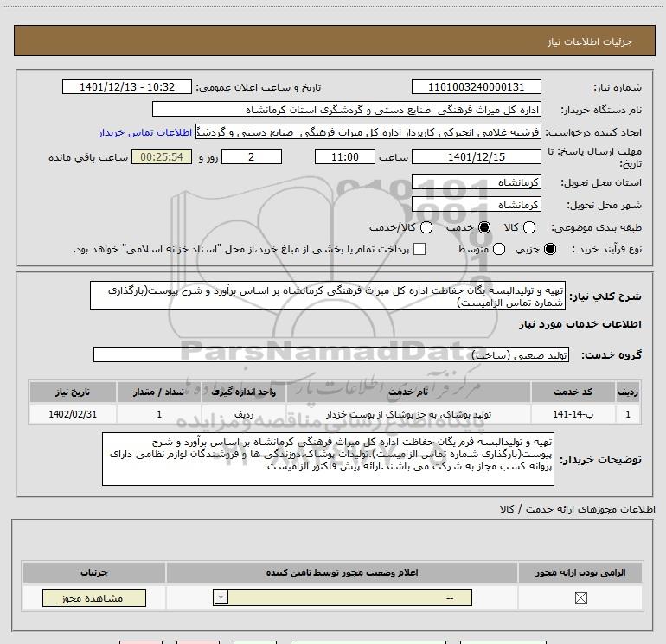Click the need number field 1101003240000131

point(476,87)
